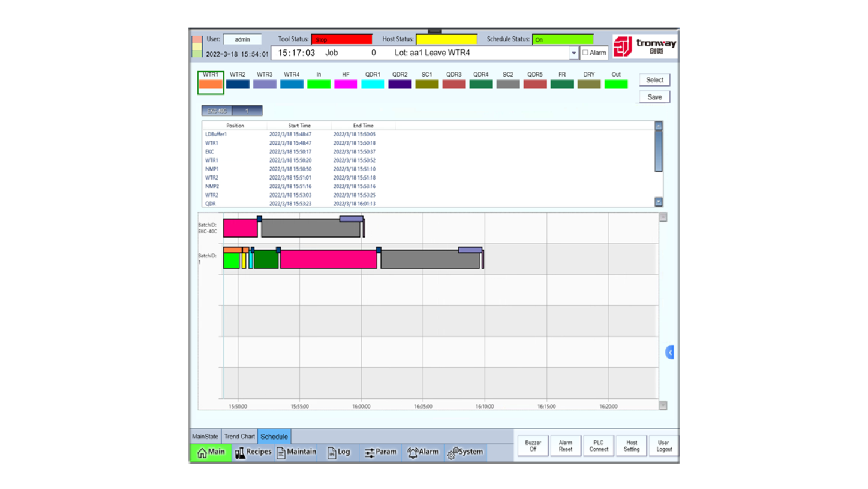Pick the HF magenta swatch

click(x=346, y=84)
